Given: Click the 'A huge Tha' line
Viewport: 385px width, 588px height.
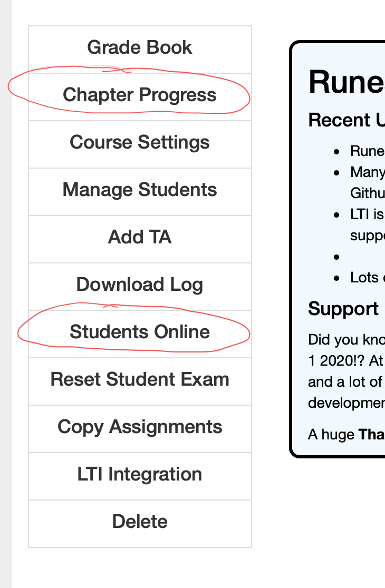Looking at the screenshot, I should 346,435.
